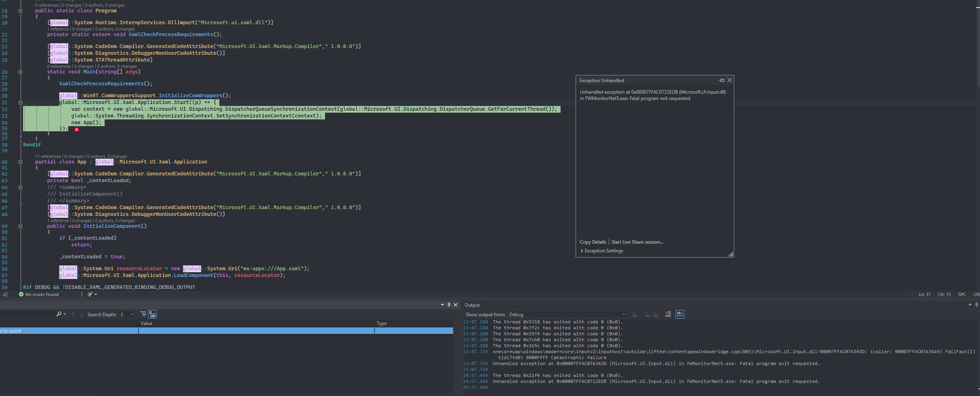
Task: Collapse the Main method code block
Action: (x=20, y=72)
